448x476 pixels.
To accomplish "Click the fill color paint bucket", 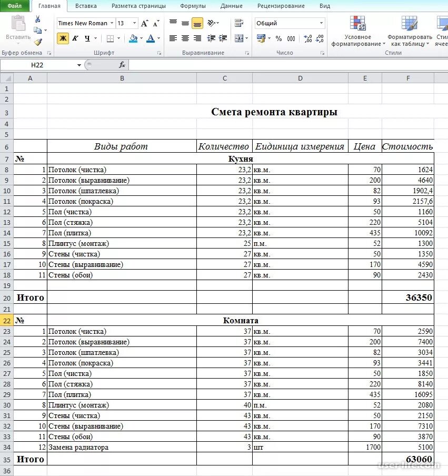I will click(x=133, y=38).
